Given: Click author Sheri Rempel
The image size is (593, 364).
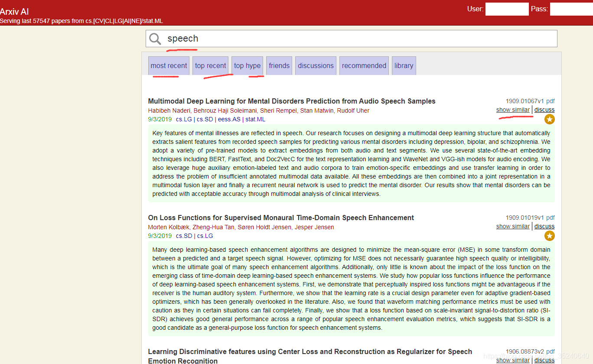Looking at the screenshot, I should [278, 110].
